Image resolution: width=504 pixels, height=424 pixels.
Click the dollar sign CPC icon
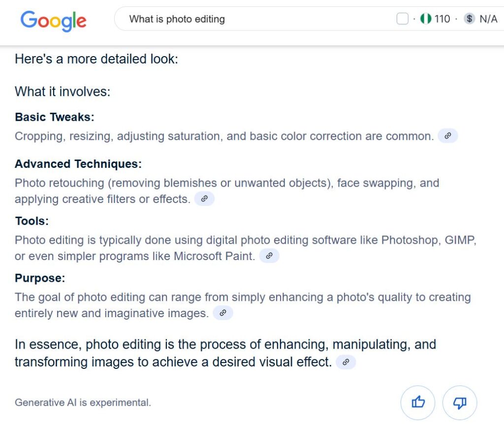(x=470, y=19)
